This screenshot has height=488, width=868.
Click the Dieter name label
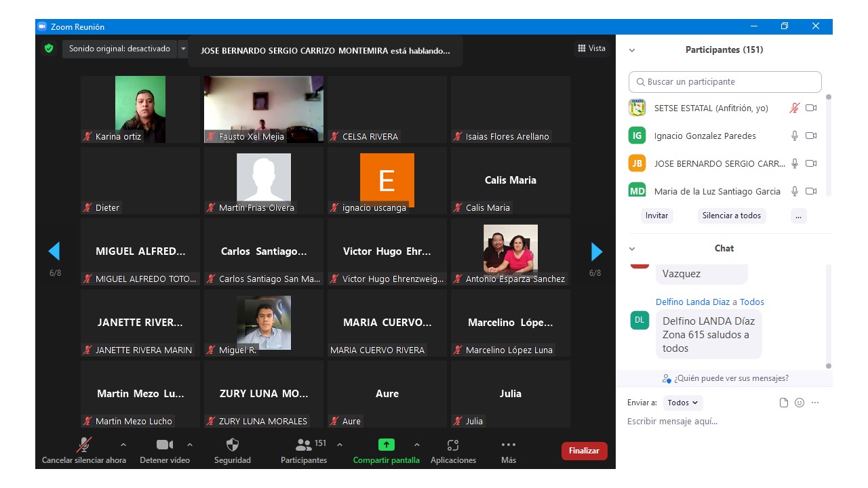click(x=107, y=208)
